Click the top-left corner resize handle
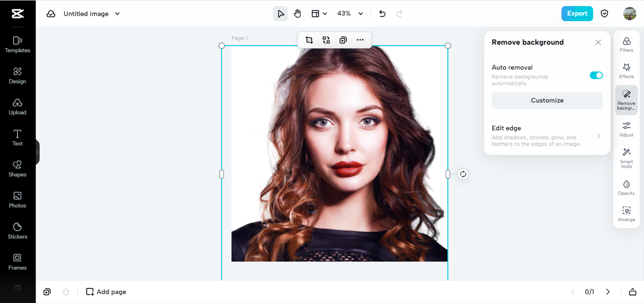This screenshot has height=303, width=644. (x=221, y=45)
